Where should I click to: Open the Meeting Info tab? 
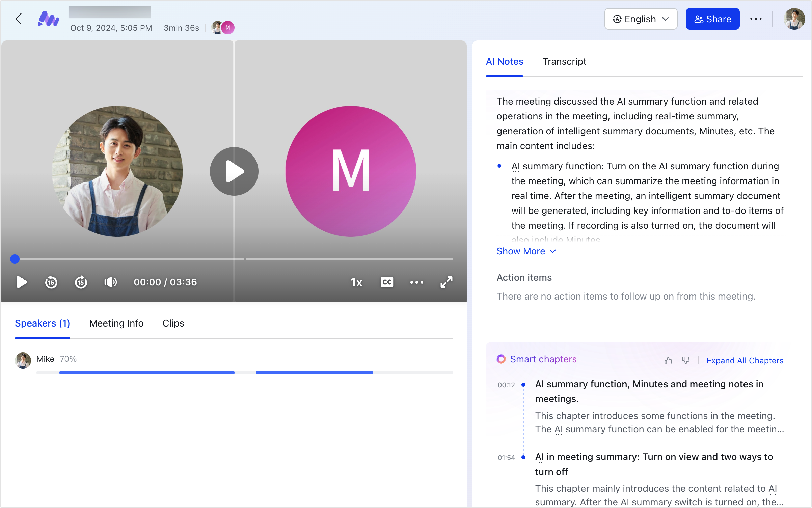pyautogui.click(x=116, y=323)
